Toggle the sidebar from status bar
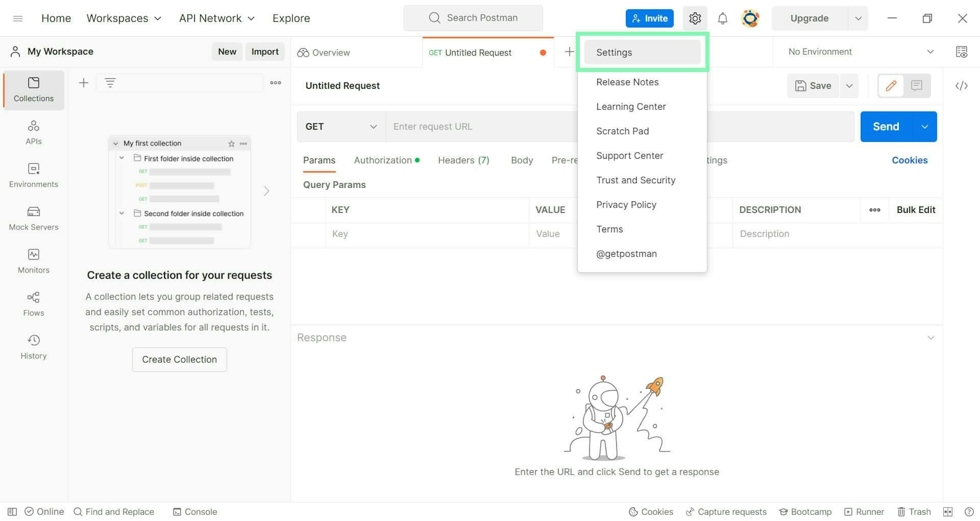The image size is (980, 521). [x=12, y=512]
